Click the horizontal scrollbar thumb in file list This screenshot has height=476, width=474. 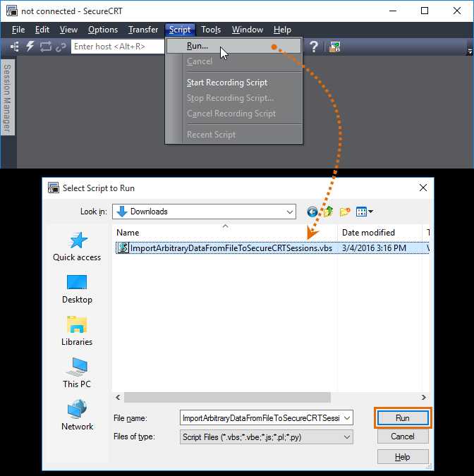(x=227, y=397)
